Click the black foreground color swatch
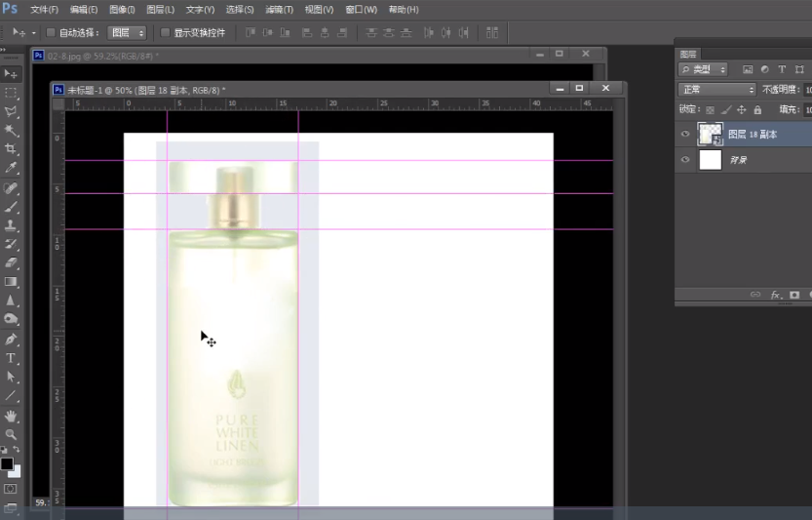Viewport: 812px width, 520px height. [7, 464]
